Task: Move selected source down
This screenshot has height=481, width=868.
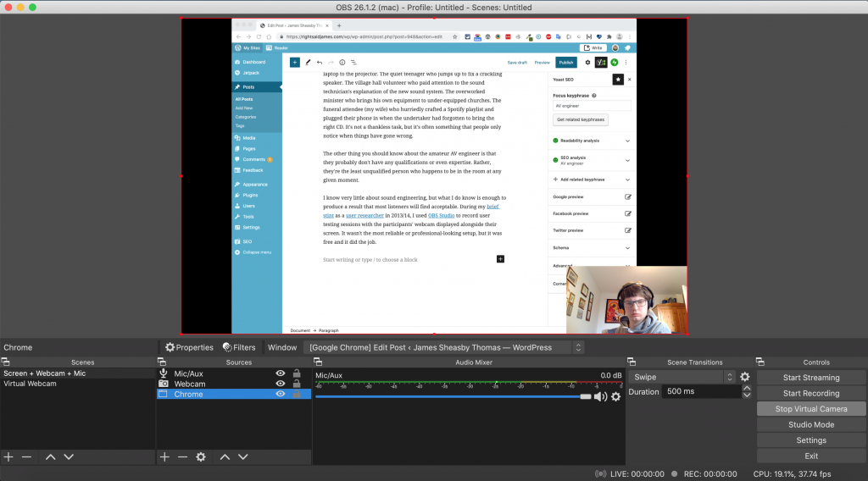Action: pyautogui.click(x=243, y=456)
